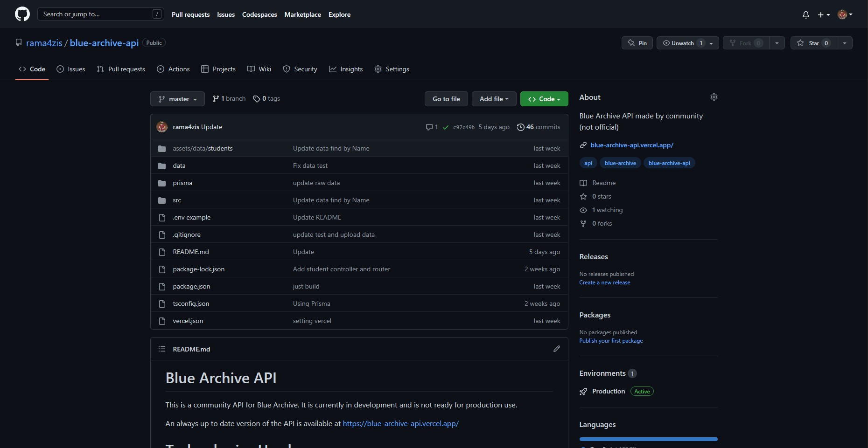Click the branch icon next to master
This screenshot has height=448, width=868.
pyautogui.click(x=216, y=99)
